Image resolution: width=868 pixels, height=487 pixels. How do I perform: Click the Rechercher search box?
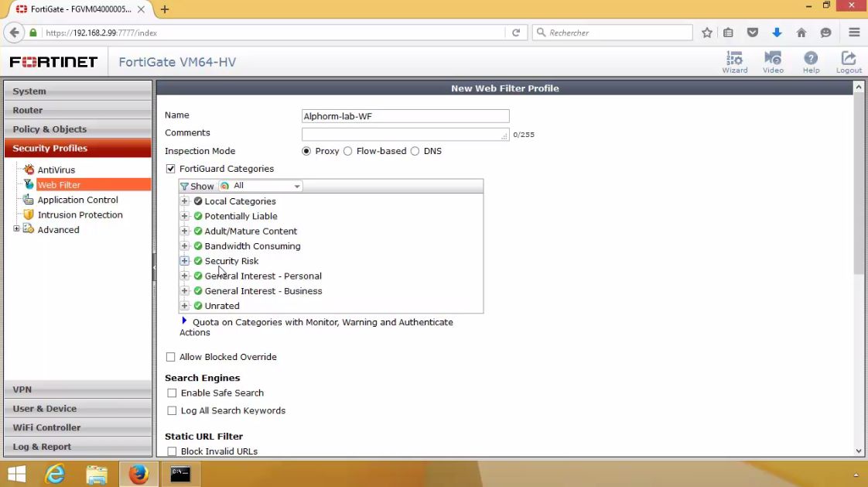tap(612, 33)
